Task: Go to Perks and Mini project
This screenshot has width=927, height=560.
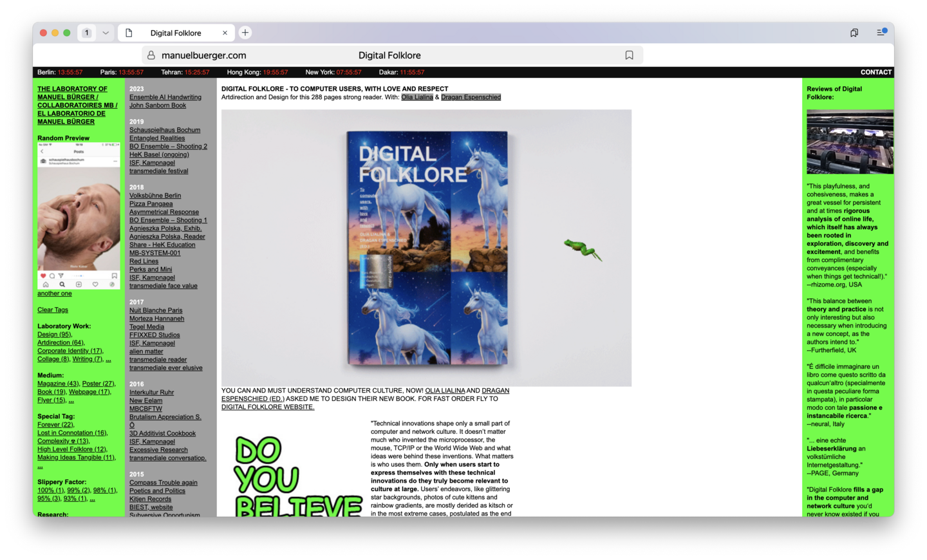Action: click(151, 270)
